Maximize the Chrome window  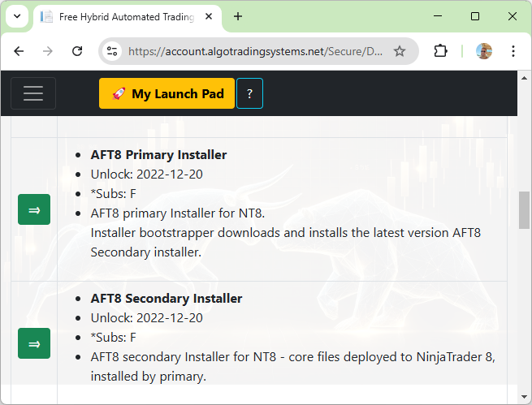tap(475, 16)
